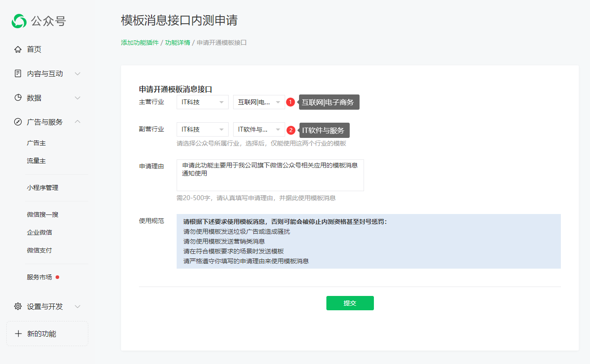Click the 请选择公众号所属行业 hint text

click(x=261, y=143)
